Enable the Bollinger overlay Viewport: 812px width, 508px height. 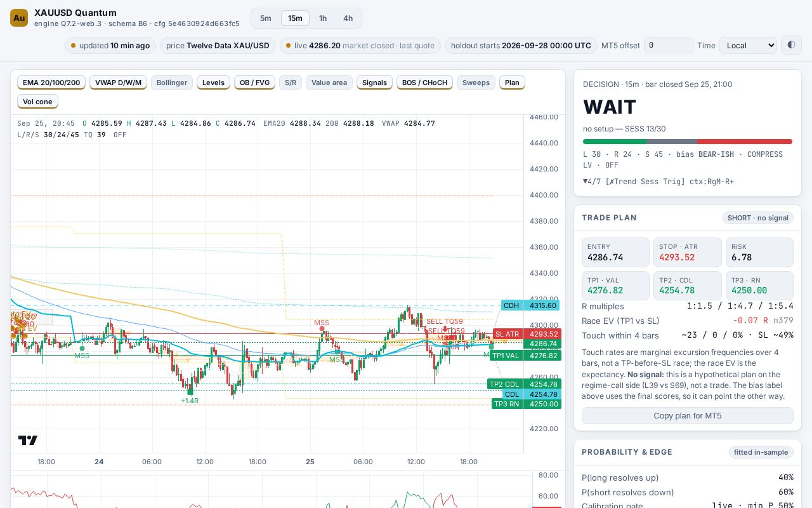pos(172,83)
